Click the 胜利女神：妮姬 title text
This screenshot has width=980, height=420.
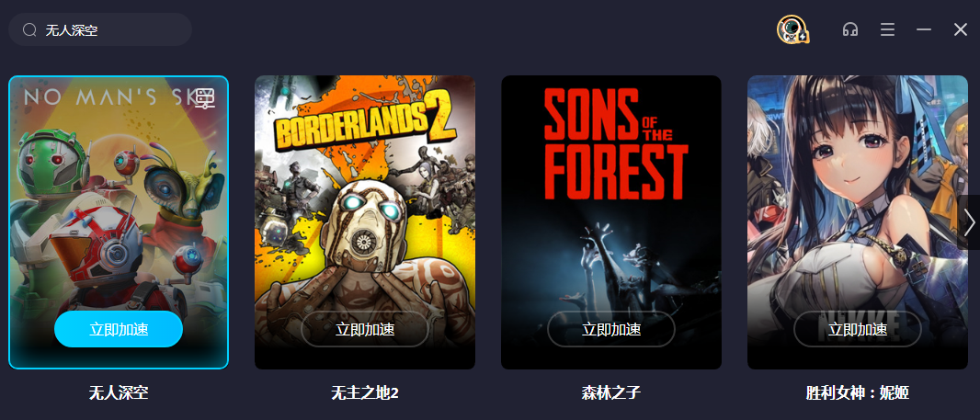pyautogui.click(x=858, y=392)
